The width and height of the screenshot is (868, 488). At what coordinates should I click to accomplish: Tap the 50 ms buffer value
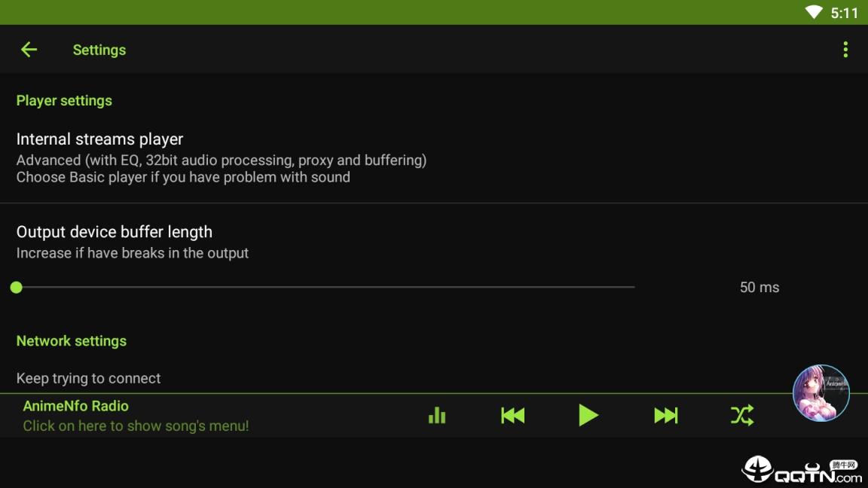pos(759,287)
